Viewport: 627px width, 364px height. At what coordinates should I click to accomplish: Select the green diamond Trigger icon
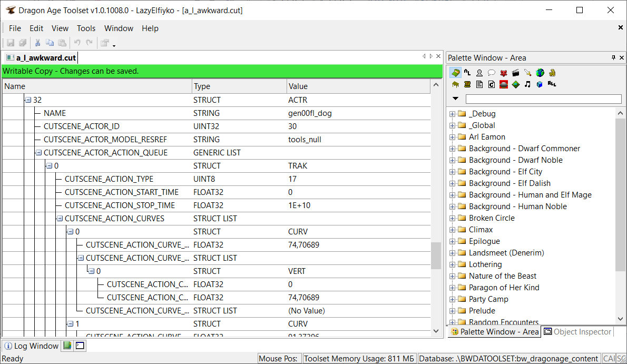click(516, 84)
